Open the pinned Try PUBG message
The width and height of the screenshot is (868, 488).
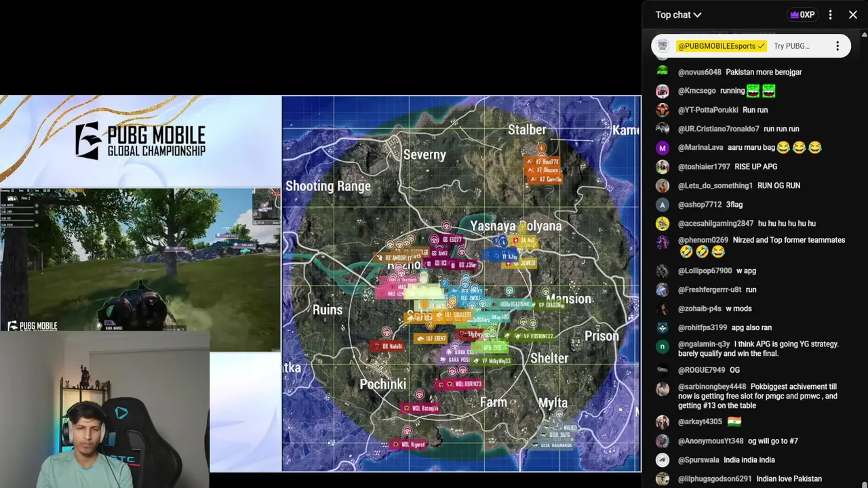[791, 46]
